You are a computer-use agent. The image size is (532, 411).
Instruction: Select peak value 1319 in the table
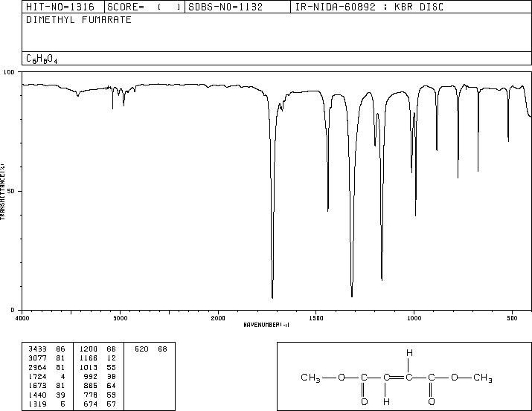click(38, 404)
